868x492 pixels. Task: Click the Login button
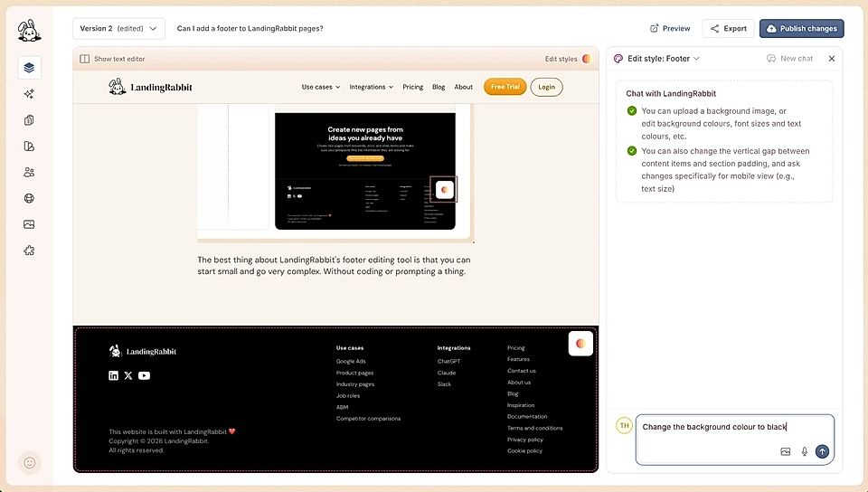[x=546, y=87]
